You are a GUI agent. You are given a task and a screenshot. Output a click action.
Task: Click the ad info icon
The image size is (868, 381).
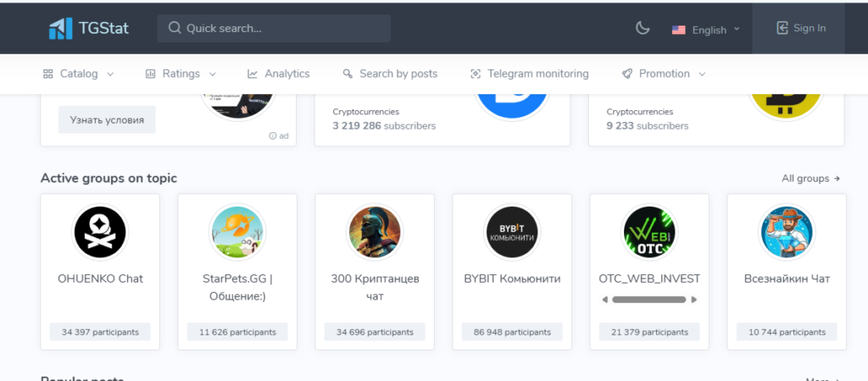(x=272, y=135)
